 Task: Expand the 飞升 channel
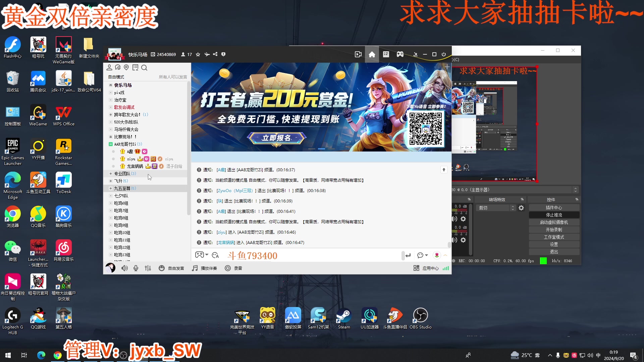[x=111, y=181]
